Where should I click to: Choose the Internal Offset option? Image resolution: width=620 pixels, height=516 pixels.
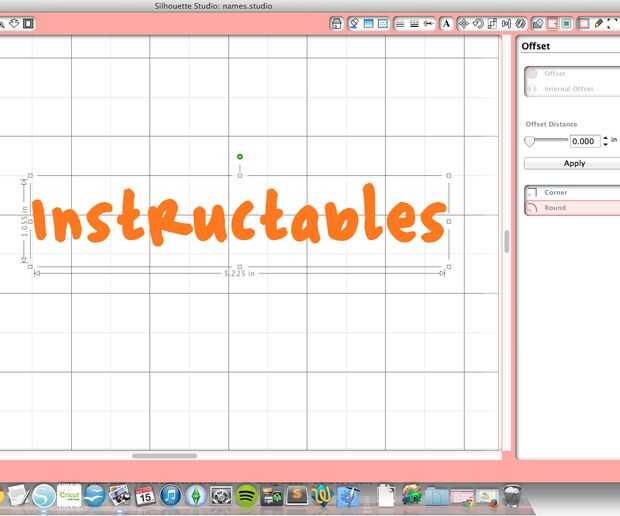click(x=572, y=89)
